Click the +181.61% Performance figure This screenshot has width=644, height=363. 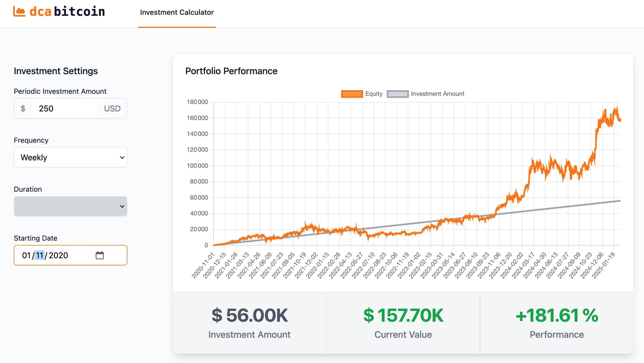click(557, 315)
